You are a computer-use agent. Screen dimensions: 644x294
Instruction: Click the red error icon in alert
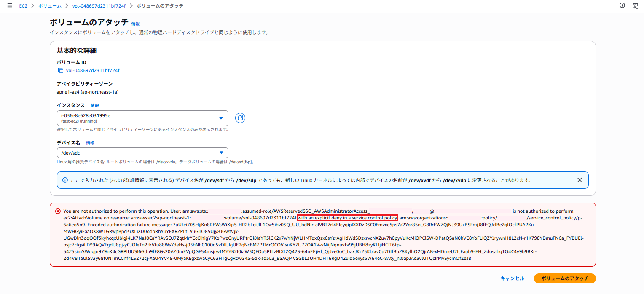[58, 211]
